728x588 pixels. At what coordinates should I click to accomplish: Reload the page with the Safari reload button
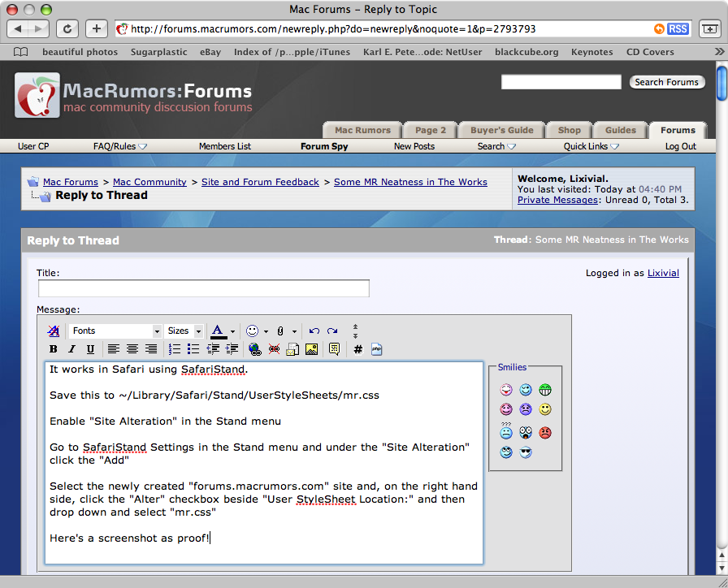tap(67, 28)
